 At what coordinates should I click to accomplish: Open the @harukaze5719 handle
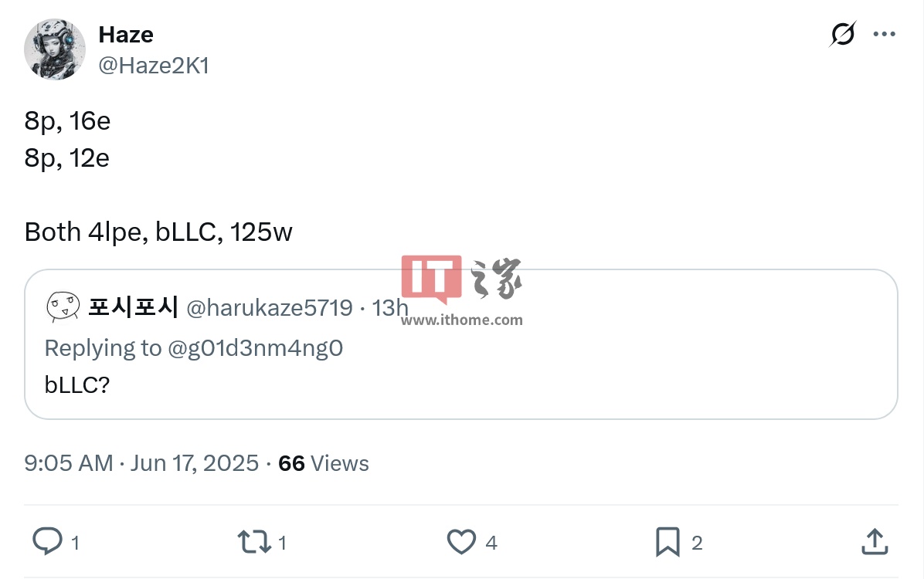[x=270, y=308]
